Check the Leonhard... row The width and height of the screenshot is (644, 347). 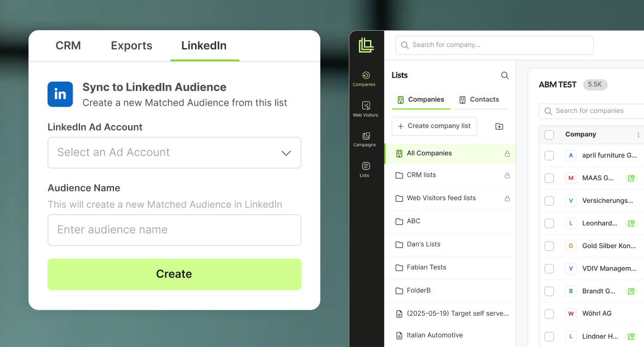coord(549,224)
